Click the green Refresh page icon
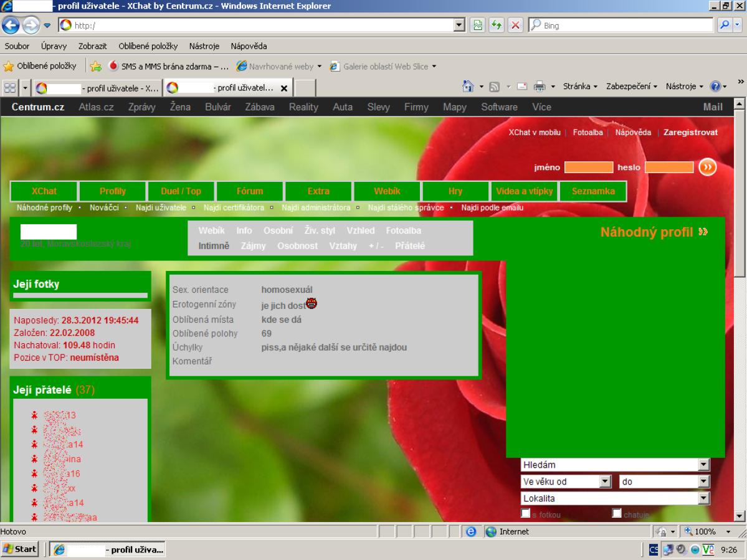This screenshot has height=560, width=747. pyautogui.click(x=491, y=26)
